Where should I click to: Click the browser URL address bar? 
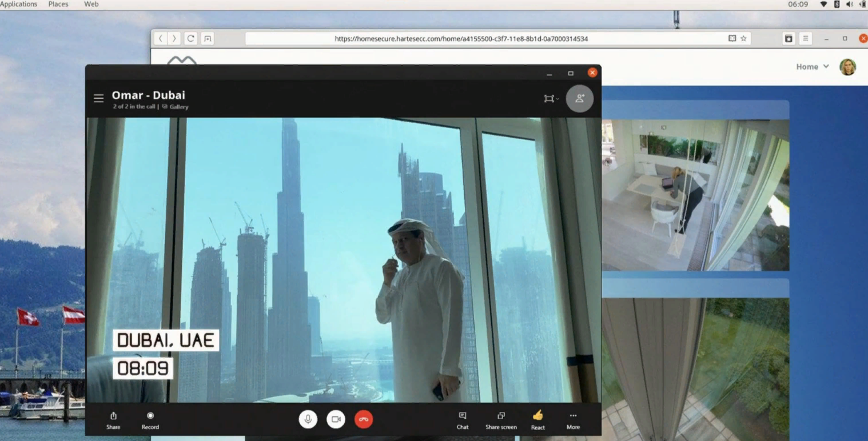[x=461, y=39]
